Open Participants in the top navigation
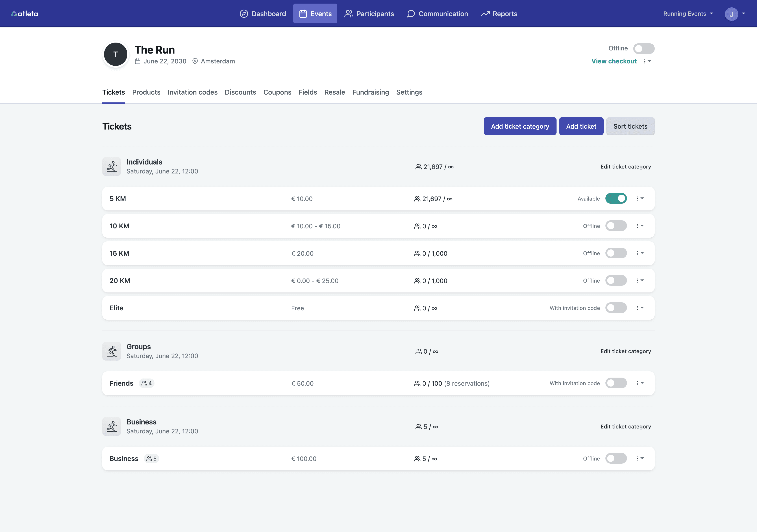This screenshot has height=532, width=757. coord(369,14)
